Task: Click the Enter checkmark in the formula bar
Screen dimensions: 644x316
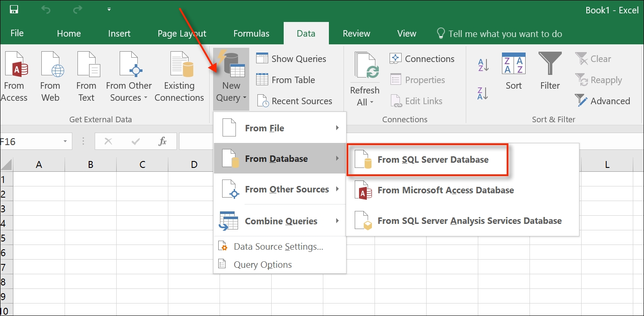Action: (136, 141)
